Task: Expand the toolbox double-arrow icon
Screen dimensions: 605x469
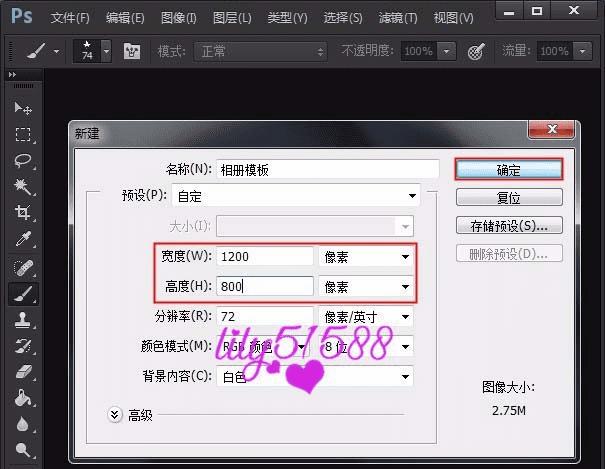Action: pyautogui.click(x=12, y=74)
